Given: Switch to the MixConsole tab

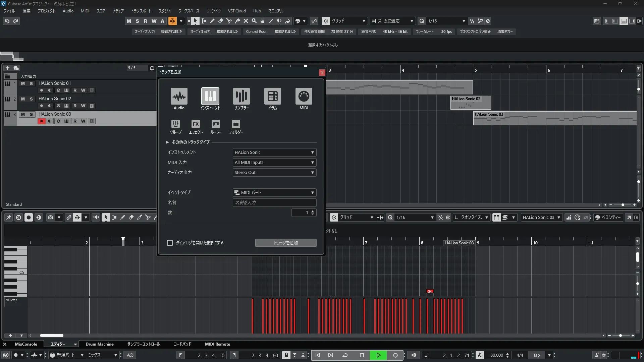Looking at the screenshot, I should [x=26, y=344].
